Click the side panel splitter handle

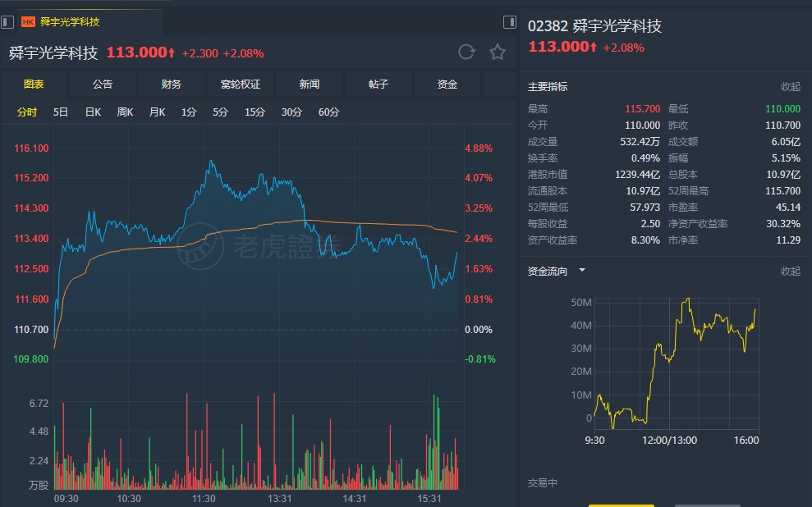tap(510, 22)
